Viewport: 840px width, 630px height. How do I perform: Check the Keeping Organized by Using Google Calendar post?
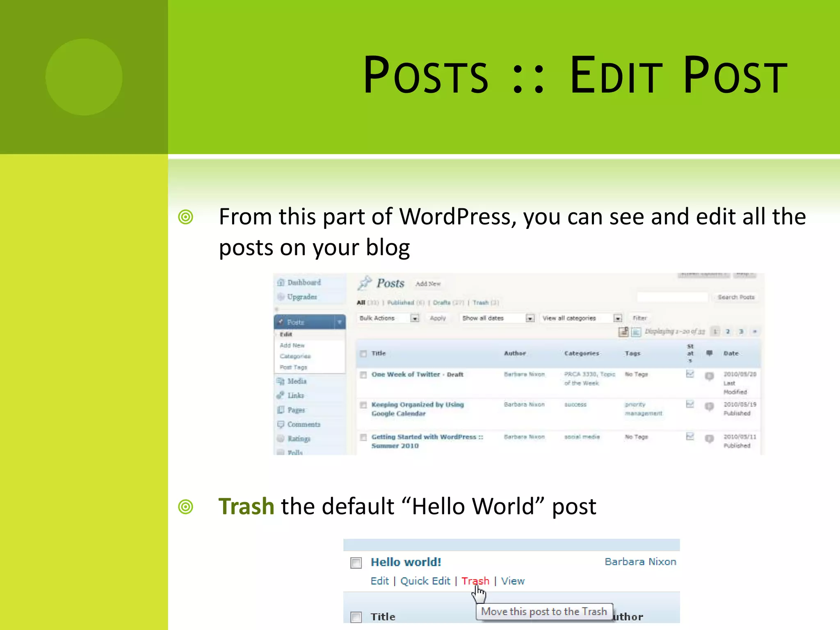tap(363, 405)
